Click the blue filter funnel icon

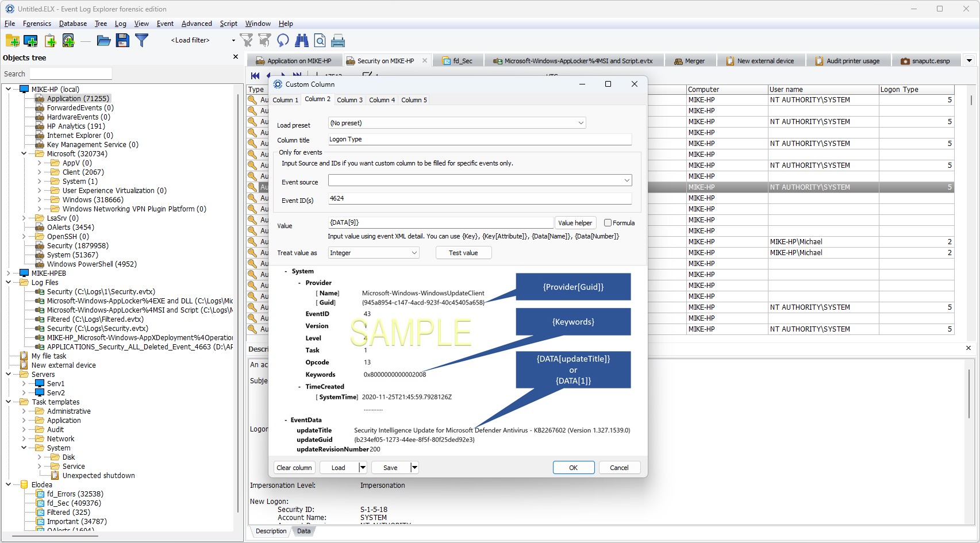[x=141, y=40]
